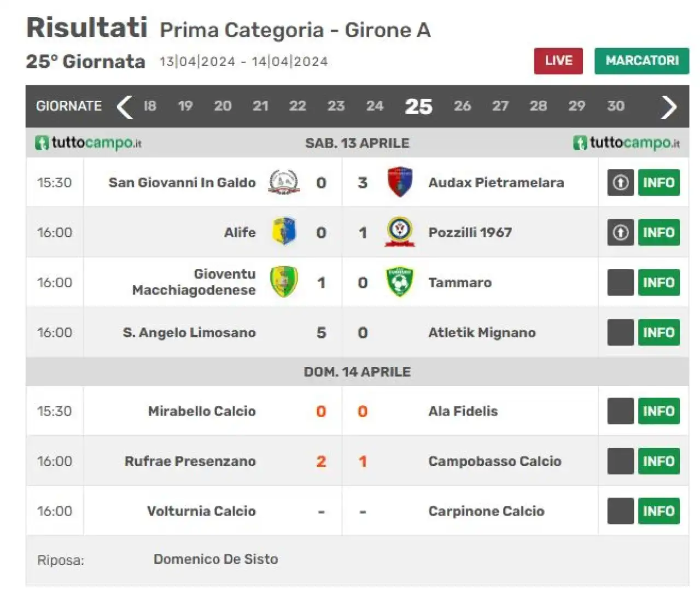Select giornata 24
The image size is (700, 602).
[375, 106]
